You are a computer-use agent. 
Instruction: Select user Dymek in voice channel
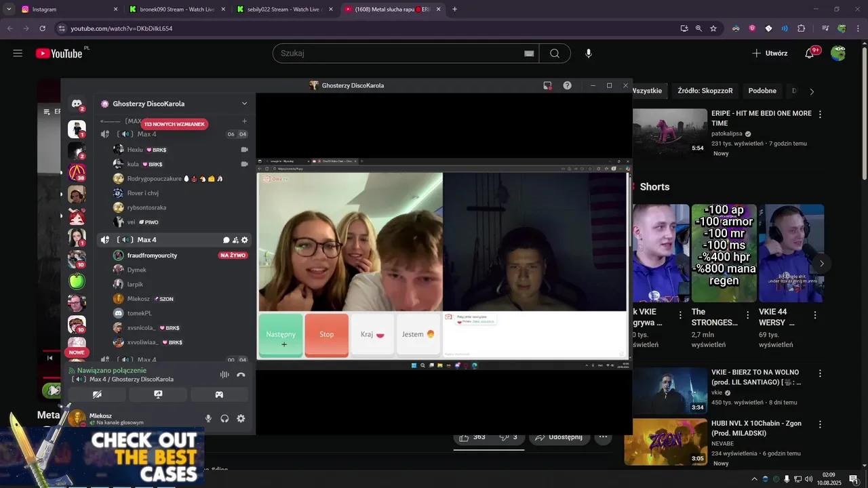137,270
